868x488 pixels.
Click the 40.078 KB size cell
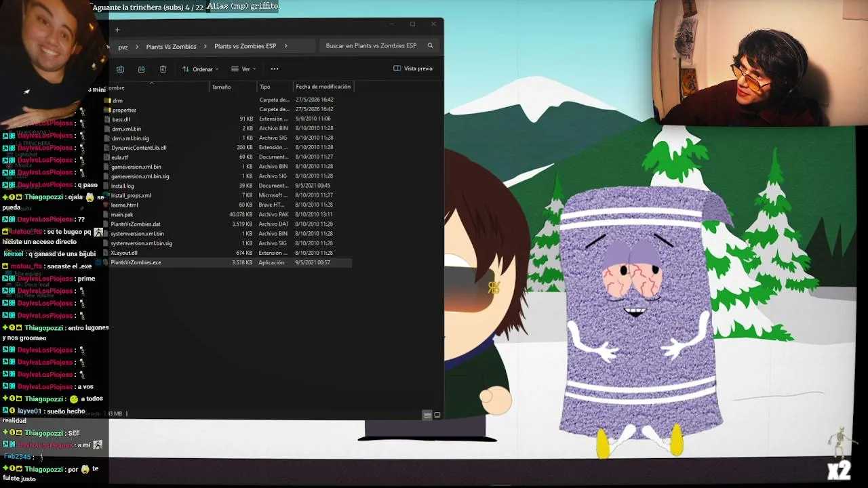pyautogui.click(x=241, y=215)
